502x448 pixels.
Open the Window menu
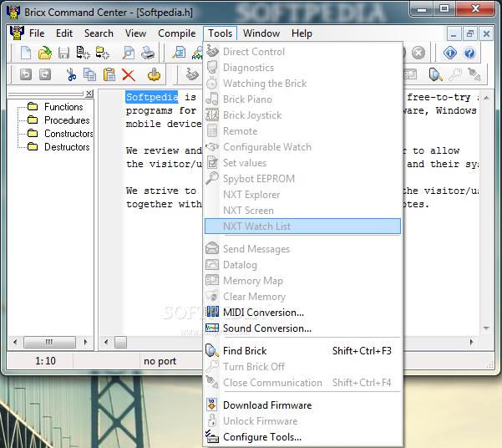coord(261,33)
